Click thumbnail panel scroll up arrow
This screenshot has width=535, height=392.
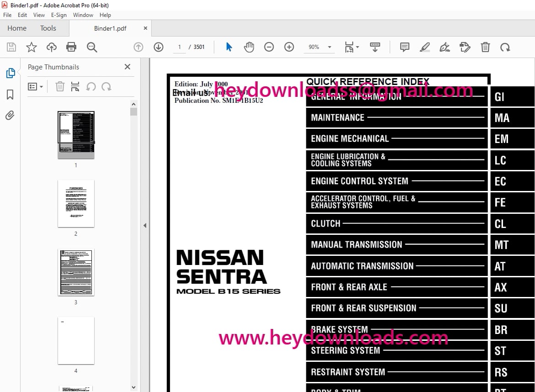point(134,104)
